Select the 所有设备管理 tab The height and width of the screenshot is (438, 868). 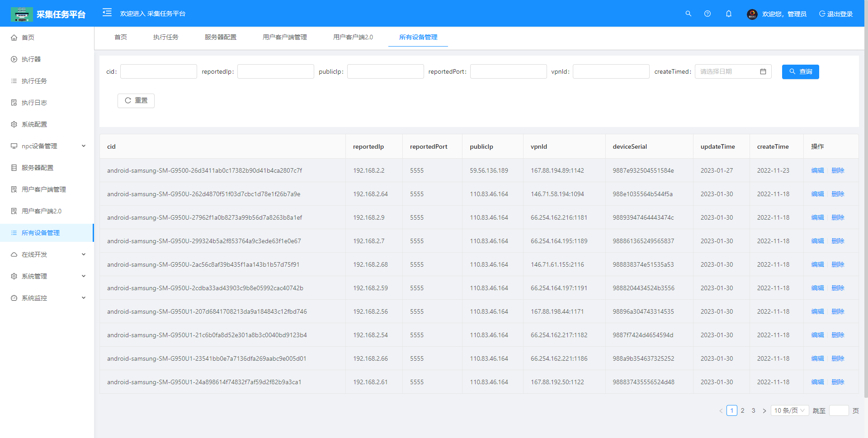418,37
